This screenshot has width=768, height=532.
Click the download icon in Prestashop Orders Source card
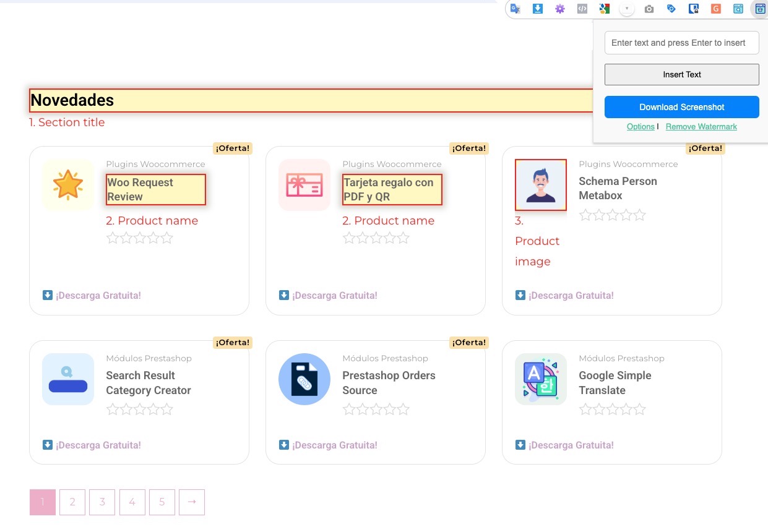coord(284,445)
